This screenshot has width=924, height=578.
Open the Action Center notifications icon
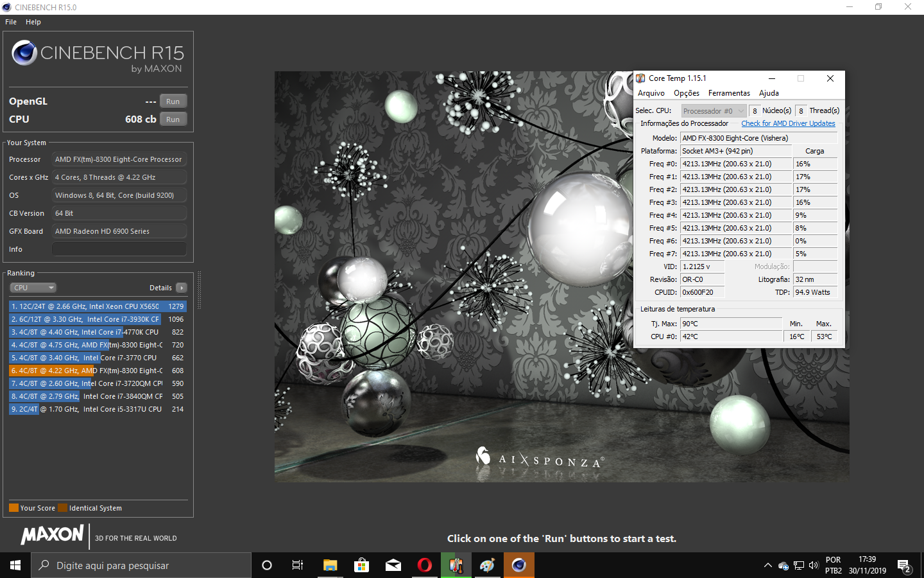tap(905, 566)
